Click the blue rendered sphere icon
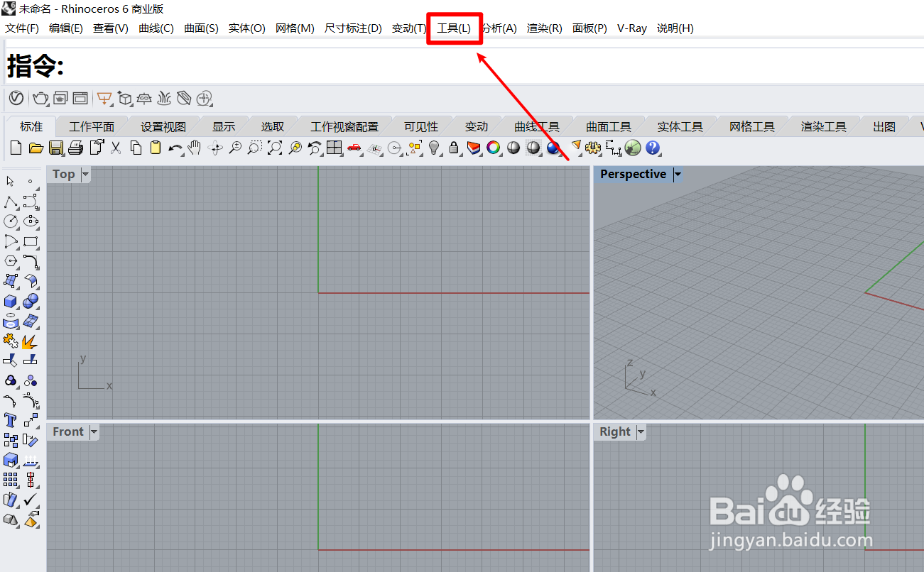The height and width of the screenshot is (572, 924). point(553,148)
